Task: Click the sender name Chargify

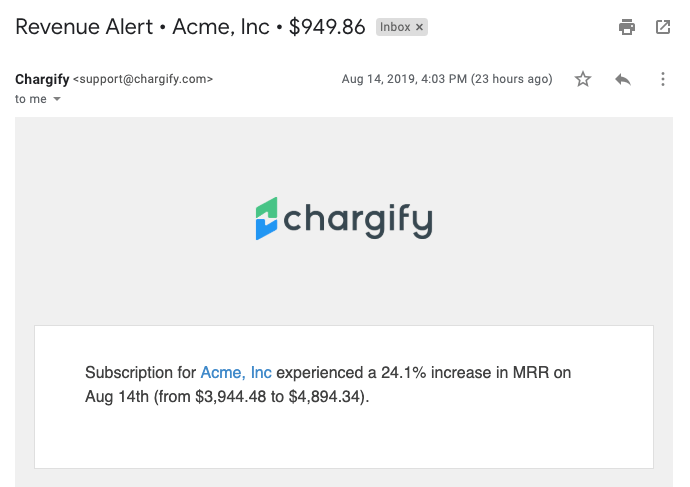Action: (x=42, y=79)
